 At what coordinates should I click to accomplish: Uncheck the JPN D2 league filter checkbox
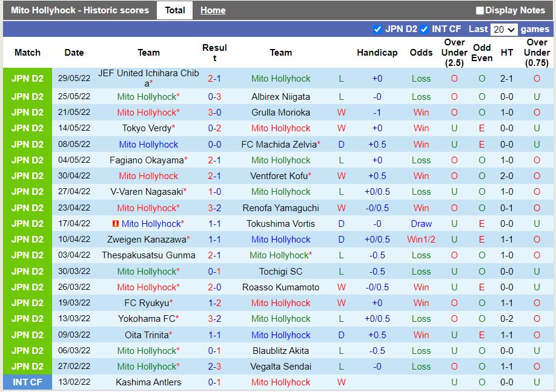377,29
